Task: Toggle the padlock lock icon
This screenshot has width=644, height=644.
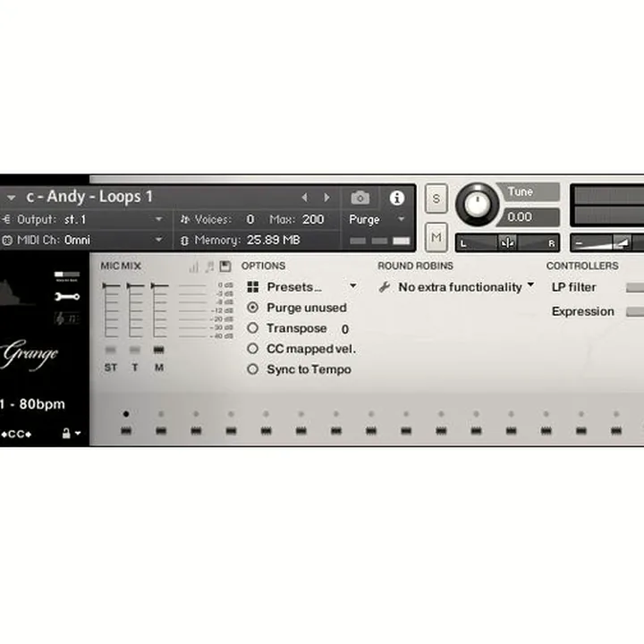Action: pyautogui.click(x=66, y=433)
